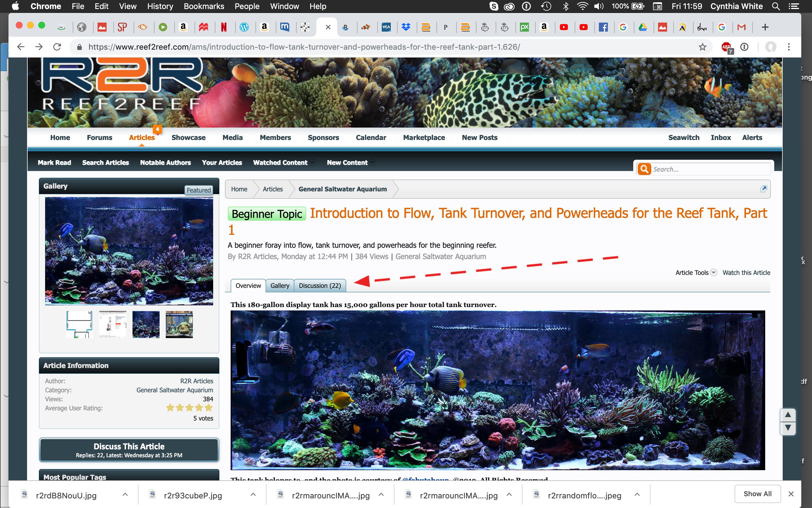Open the Gallery tab
The image size is (812, 508).
tap(280, 286)
